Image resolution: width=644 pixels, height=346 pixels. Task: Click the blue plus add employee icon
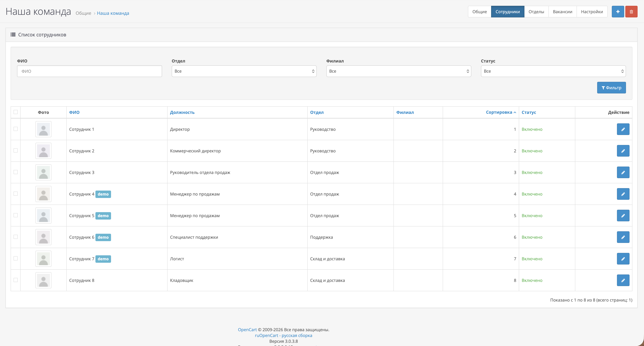tap(618, 11)
